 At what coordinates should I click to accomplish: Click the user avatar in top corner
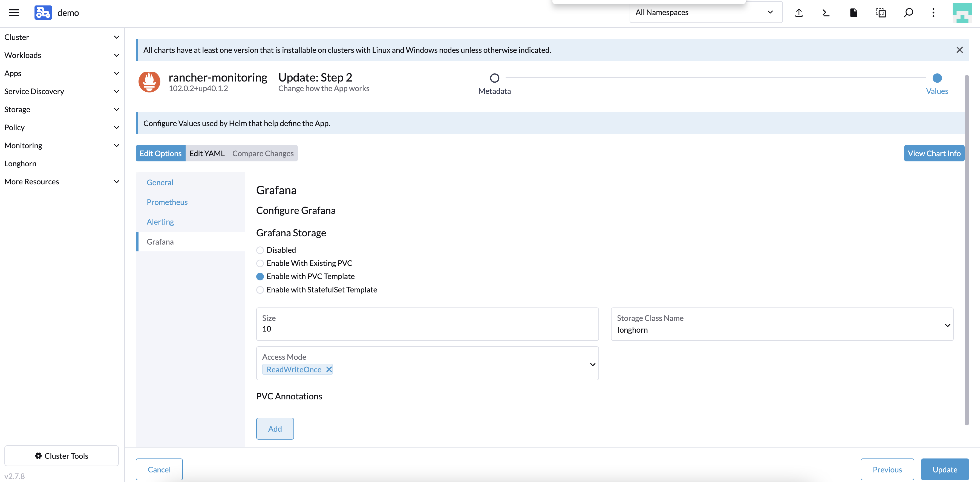pos(962,13)
